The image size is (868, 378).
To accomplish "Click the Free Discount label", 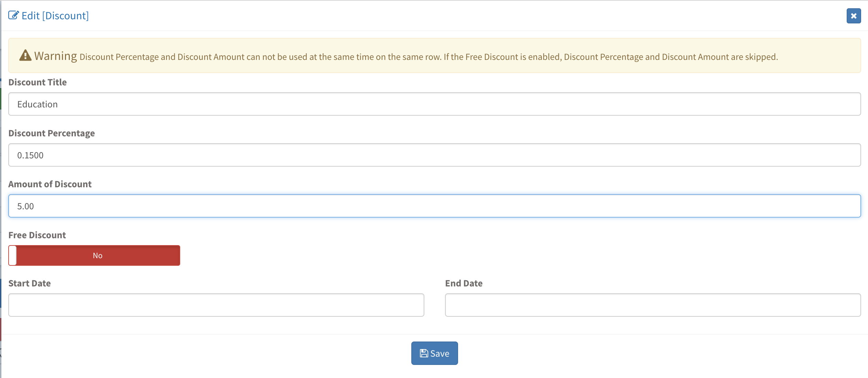I will click(x=37, y=235).
